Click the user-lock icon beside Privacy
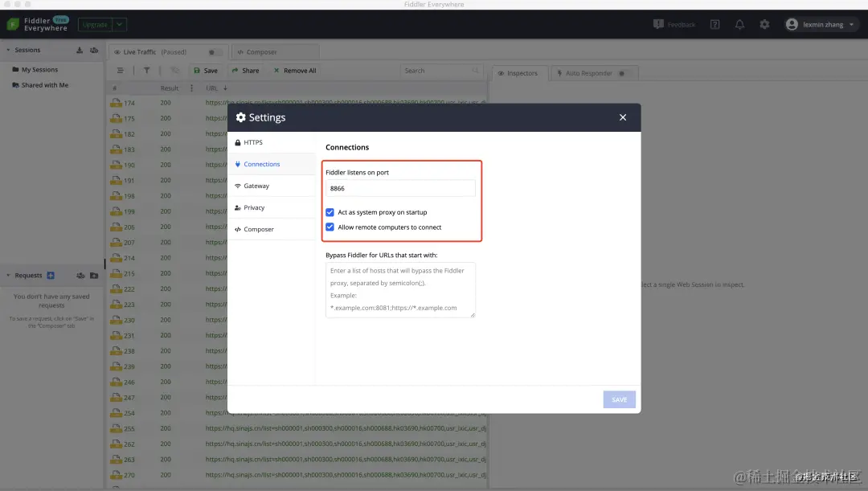 pos(237,207)
